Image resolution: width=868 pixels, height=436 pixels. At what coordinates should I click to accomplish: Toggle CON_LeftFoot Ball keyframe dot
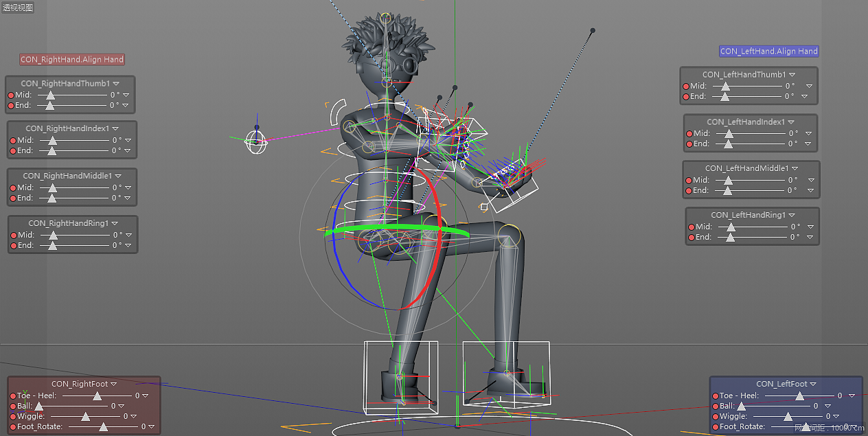[x=716, y=406]
